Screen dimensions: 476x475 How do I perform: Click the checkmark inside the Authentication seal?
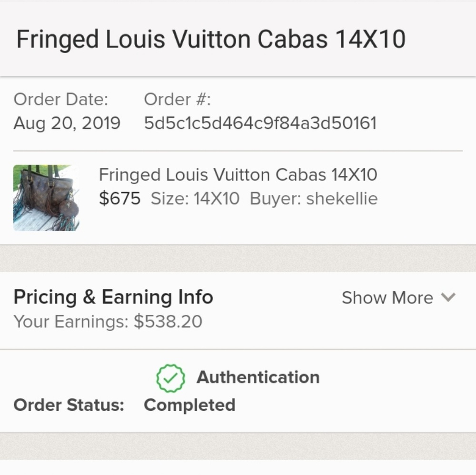pyautogui.click(x=170, y=377)
